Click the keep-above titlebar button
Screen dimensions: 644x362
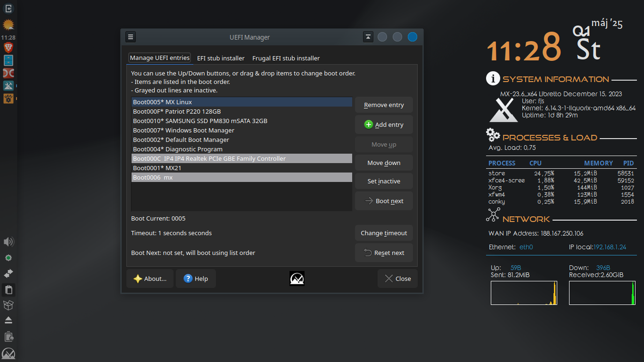(368, 37)
